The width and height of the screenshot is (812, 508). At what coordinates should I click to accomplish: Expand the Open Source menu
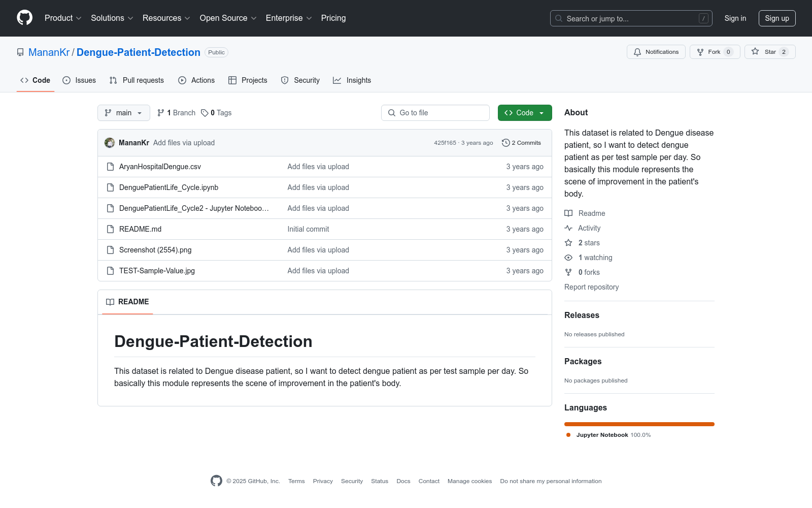coord(228,18)
